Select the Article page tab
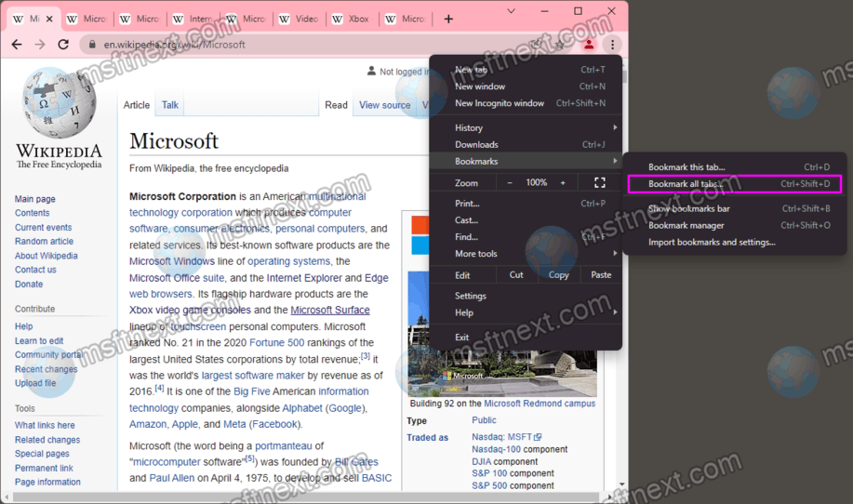This screenshot has width=853, height=504. point(137,105)
